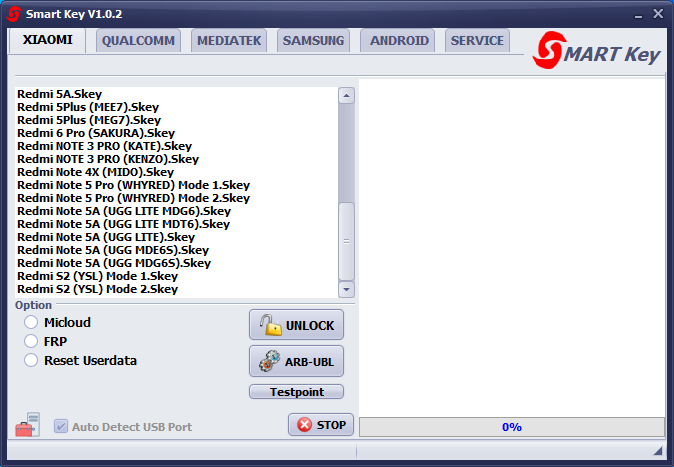Image resolution: width=674 pixels, height=467 pixels.
Task: Close the Smart Key window
Action: [x=658, y=14]
